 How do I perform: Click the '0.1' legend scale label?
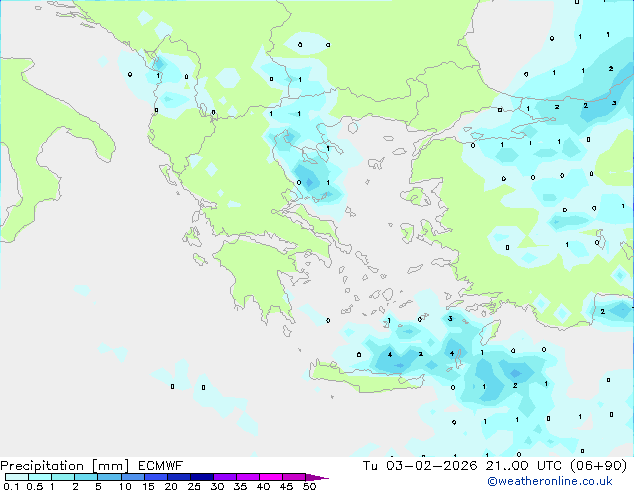[11, 486]
